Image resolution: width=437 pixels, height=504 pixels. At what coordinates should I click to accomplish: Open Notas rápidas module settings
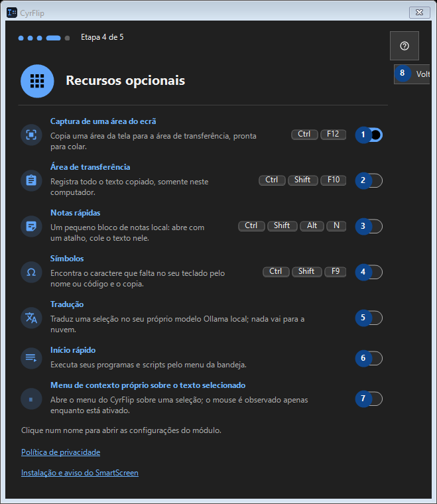click(x=76, y=213)
